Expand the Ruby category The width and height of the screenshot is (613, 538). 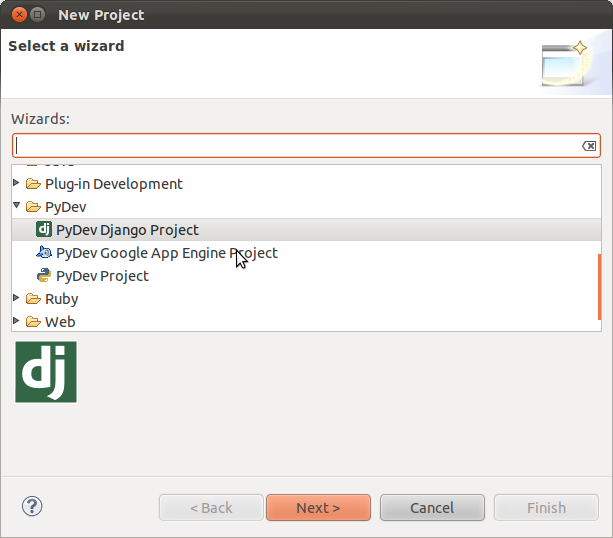[x=16, y=298]
